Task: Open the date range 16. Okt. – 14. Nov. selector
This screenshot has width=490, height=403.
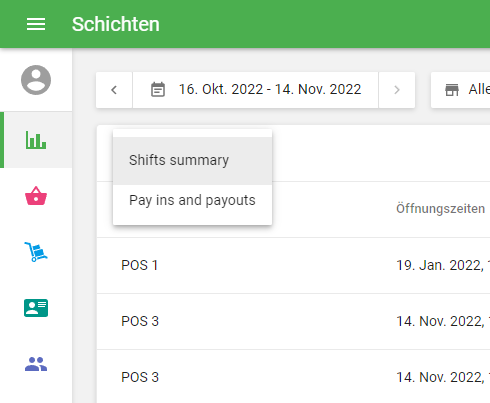Action: [255, 90]
